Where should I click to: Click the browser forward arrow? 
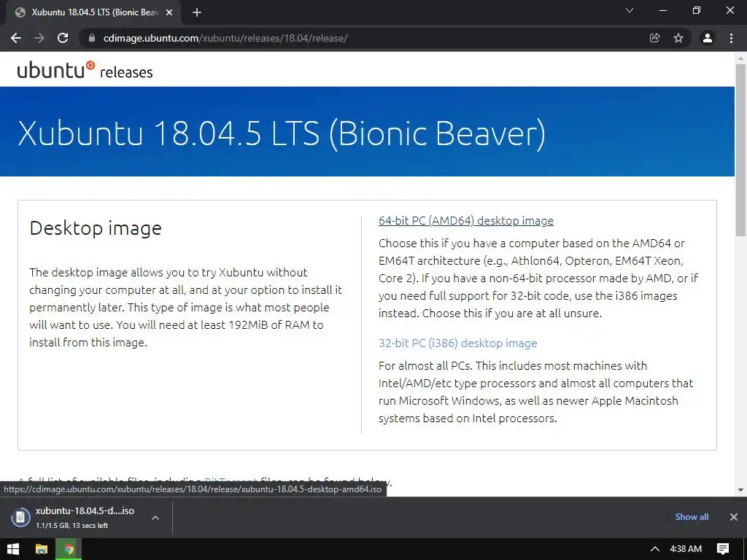tap(39, 38)
